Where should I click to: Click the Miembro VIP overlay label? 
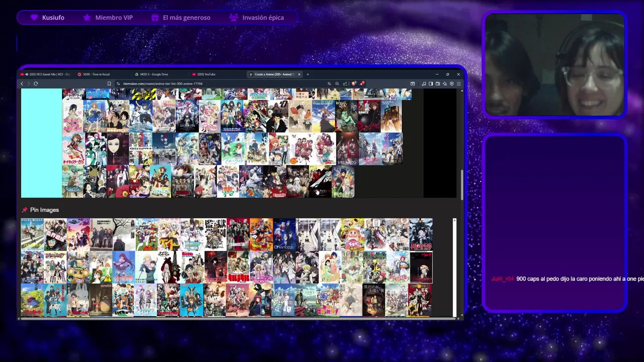(114, 18)
